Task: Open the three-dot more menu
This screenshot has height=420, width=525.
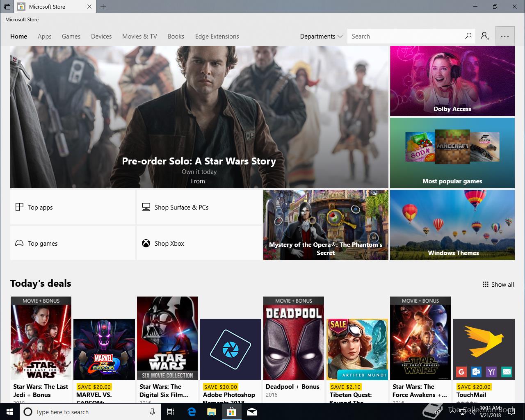Action: [x=505, y=36]
